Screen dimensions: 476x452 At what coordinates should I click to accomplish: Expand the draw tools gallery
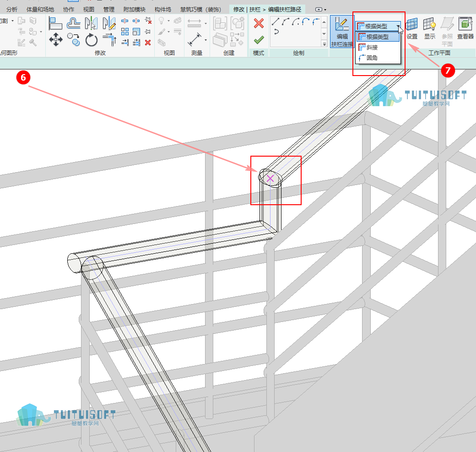tap(324, 44)
